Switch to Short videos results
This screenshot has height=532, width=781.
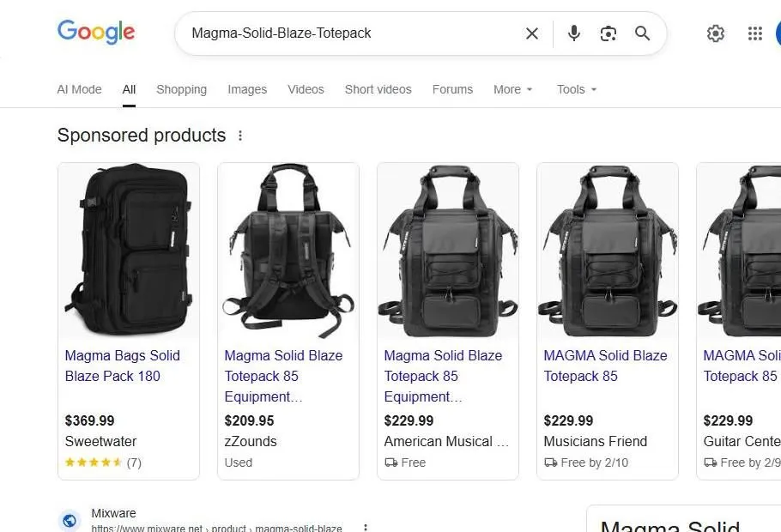[x=378, y=89]
